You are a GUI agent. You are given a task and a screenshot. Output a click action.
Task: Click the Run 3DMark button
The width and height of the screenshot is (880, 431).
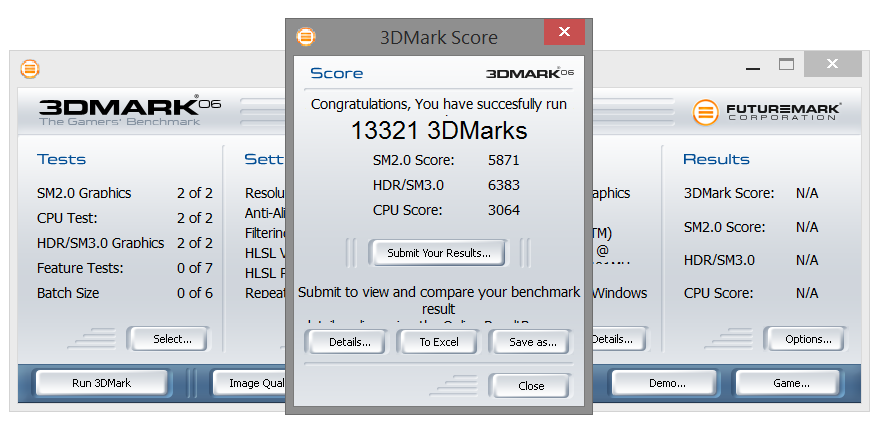point(102,383)
